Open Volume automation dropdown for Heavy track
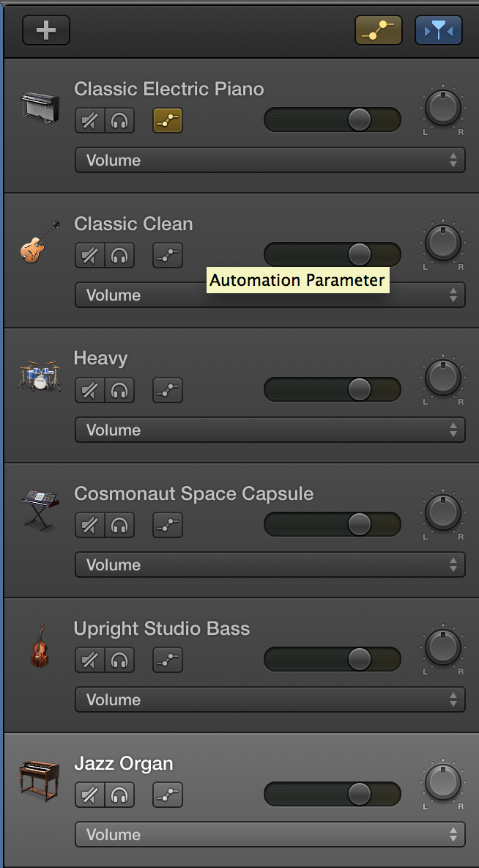This screenshot has height=868, width=479. 270,430
